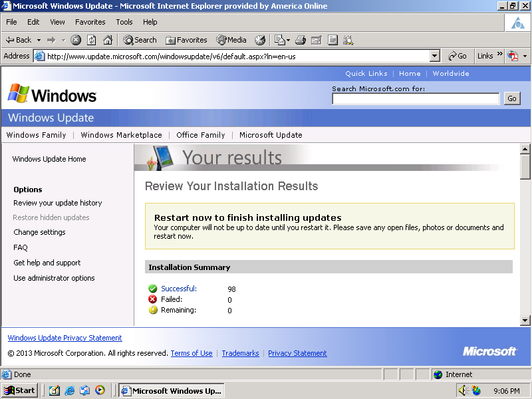Viewport: 532px width, 399px height.
Task: Click the Microsoft Windows Update taskbar button
Action: click(172, 390)
